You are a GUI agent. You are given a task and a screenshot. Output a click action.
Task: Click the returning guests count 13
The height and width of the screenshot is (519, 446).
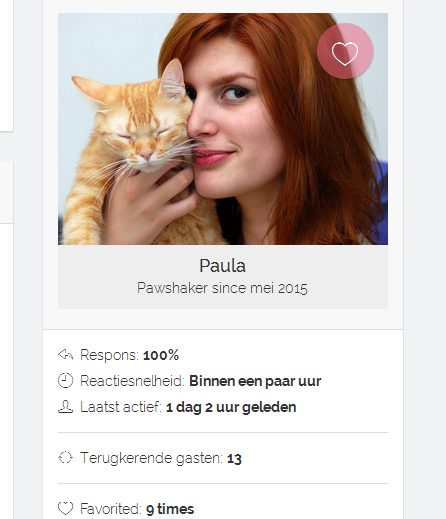tap(234, 459)
